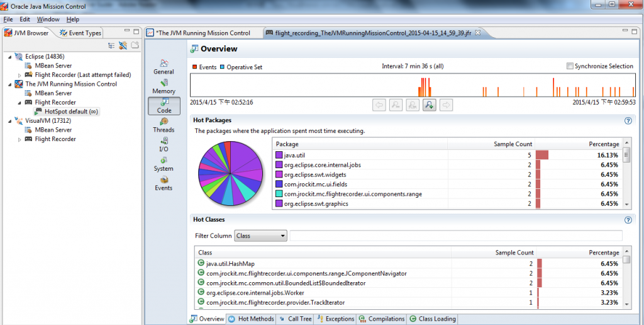Close the flight_recording jfr editor tab
The image size is (644, 325).
coord(478,33)
